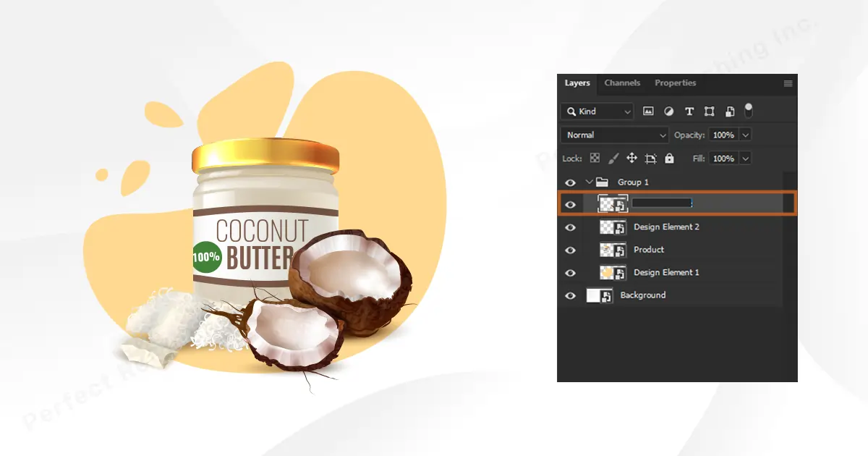Viewport: 868px width, 456px height.
Task: Collapse the Group 1 folder
Action: pyautogui.click(x=590, y=182)
